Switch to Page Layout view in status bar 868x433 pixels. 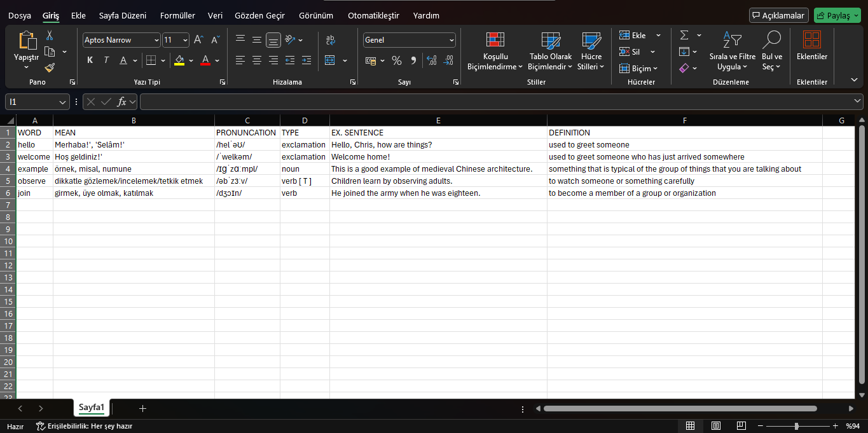click(x=715, y=426)
